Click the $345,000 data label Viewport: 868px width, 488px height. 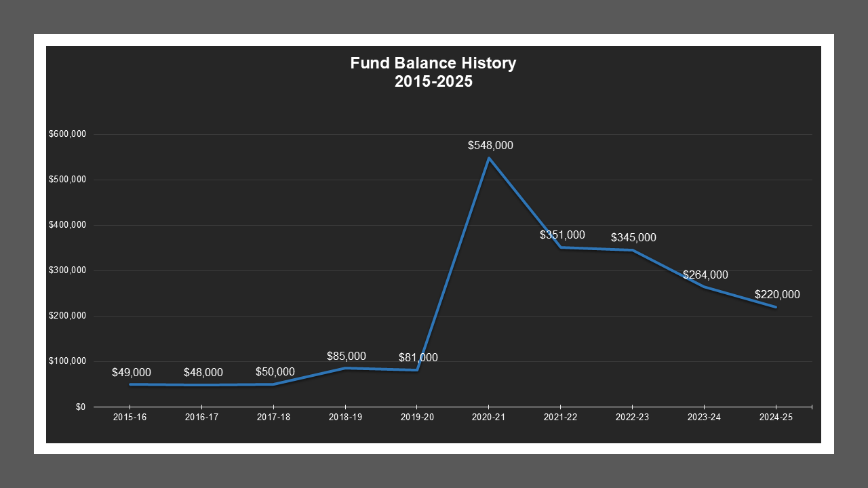[x=633, y=238]
